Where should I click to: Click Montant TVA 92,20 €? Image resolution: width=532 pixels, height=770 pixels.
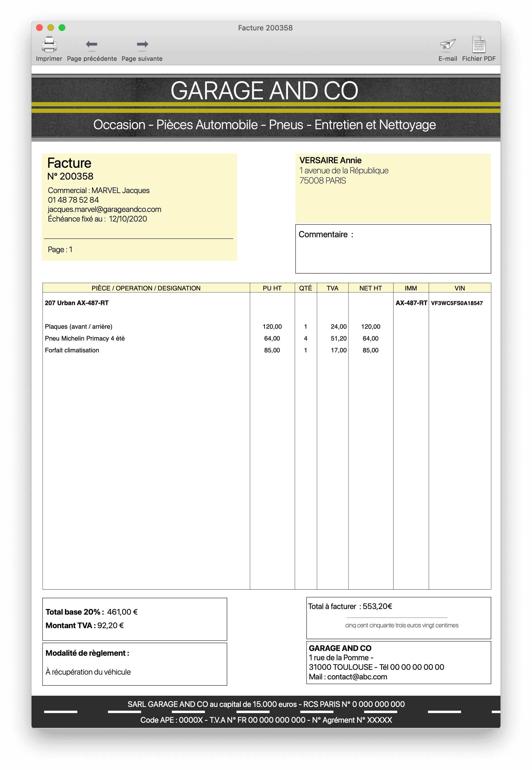click(x=85, y=625)
